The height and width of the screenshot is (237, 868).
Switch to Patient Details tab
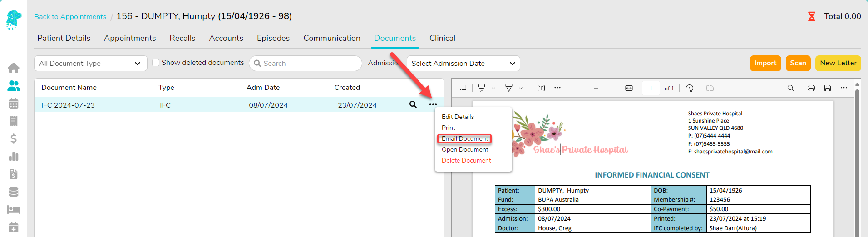pos(64,38)
